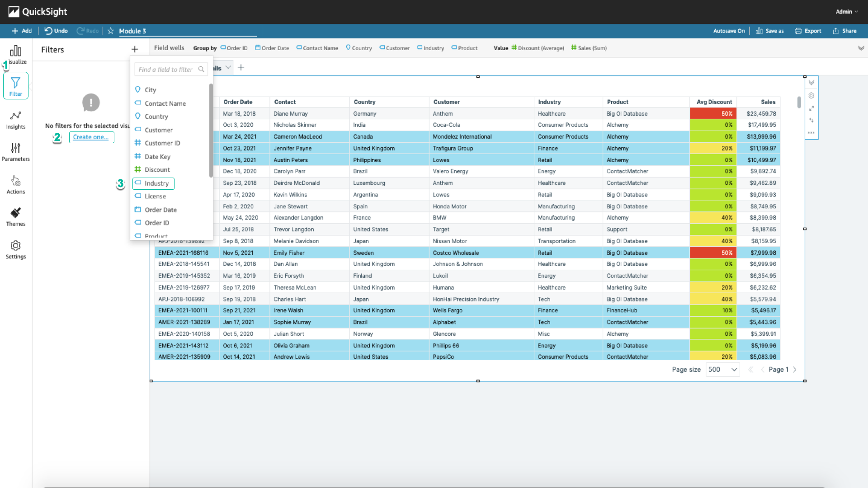Go to next page arrow
This screenshot has width=868, height=488.
795,370
